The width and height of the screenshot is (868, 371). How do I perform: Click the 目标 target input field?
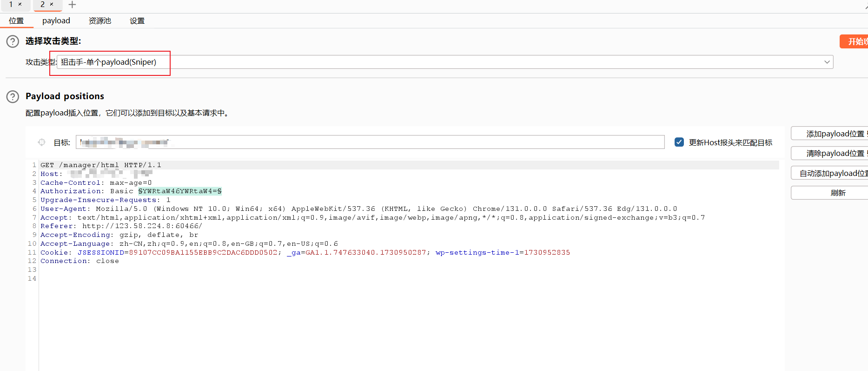[370, 142]
